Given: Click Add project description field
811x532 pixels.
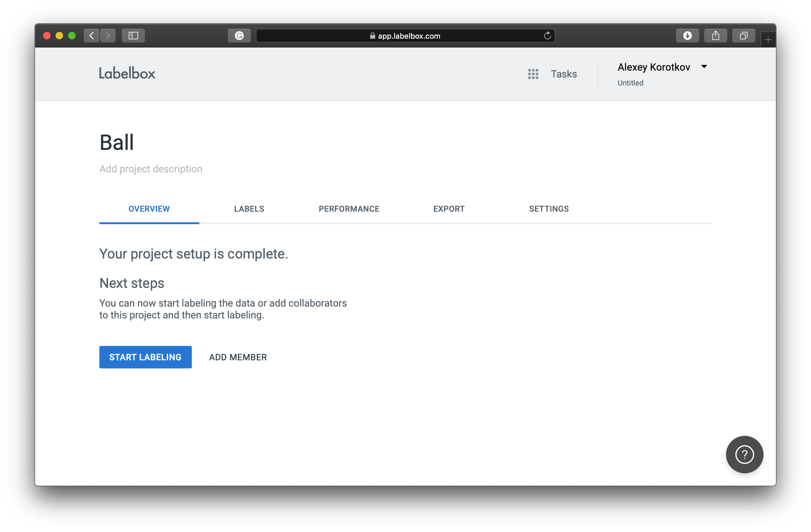Looking at the screenshot, I should coord(151,169).
